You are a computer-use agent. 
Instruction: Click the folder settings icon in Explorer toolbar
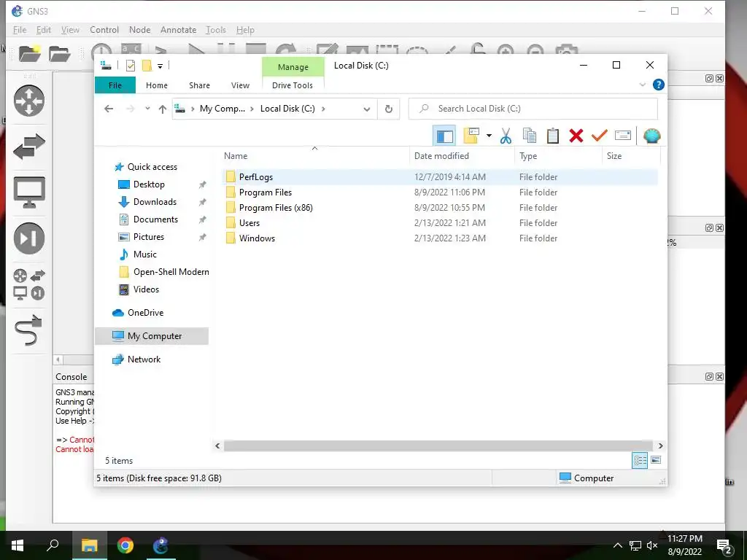(471, 136)
